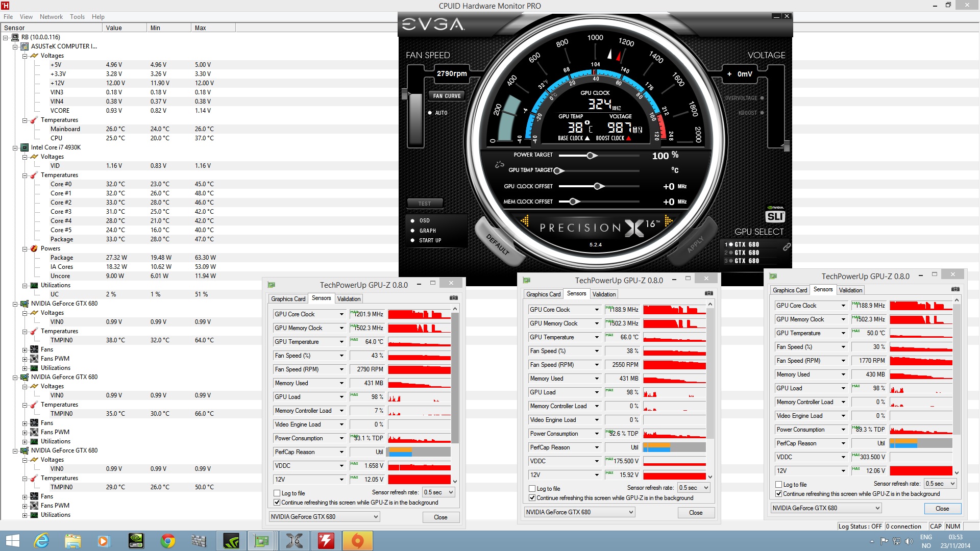
Task: Click the Power Target slider handle
Action: tap(591, 155)
